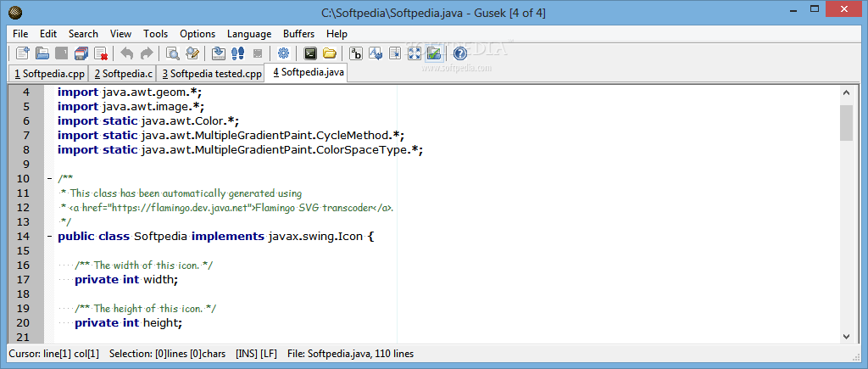868x369 pixels.
Task: Click '[INS] [LF]' in the status bar
Action: 256,354
